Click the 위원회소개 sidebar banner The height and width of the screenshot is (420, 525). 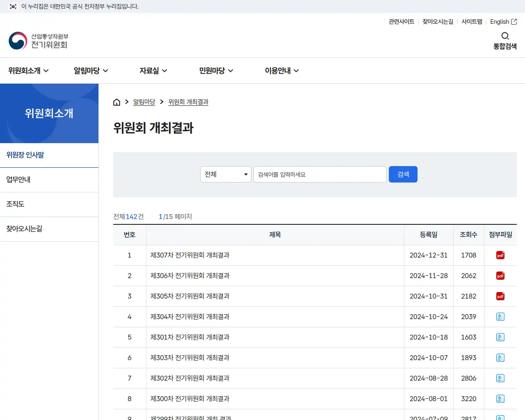coord(49,113)
